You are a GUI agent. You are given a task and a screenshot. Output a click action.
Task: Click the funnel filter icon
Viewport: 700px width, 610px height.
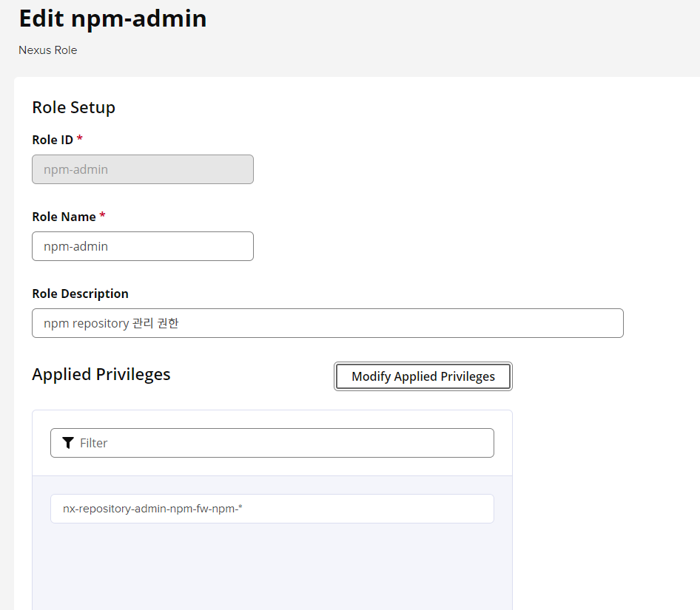[x=68, y=443]
